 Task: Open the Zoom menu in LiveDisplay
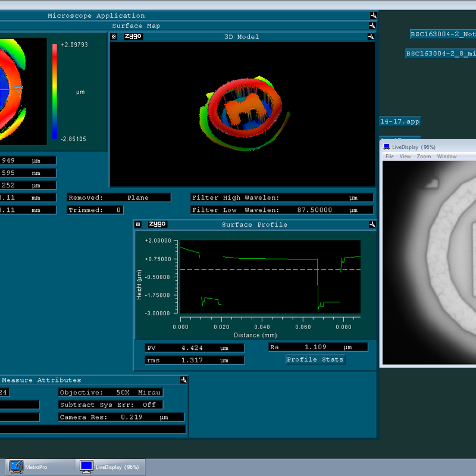click(x=424, y=156)
